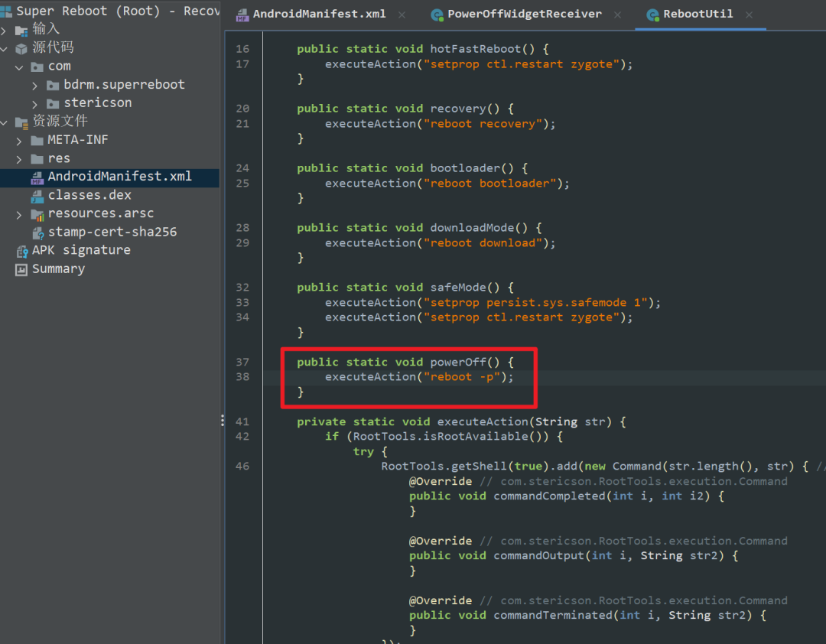Click the commandTerminated method name
Screen dimensions: 826x644
(x=553, y=615)
